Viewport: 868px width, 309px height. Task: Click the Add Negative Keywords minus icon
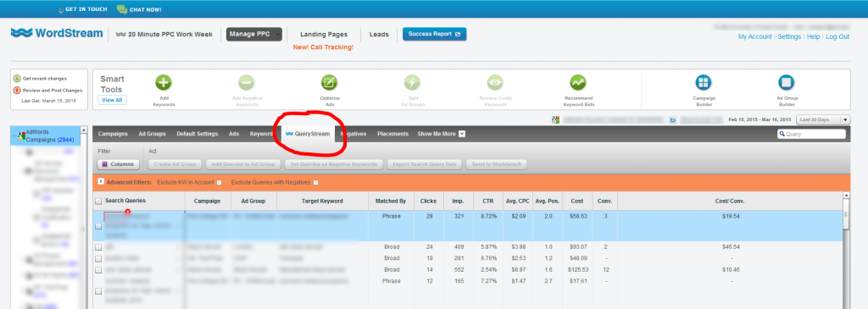(x=247, y=82)
